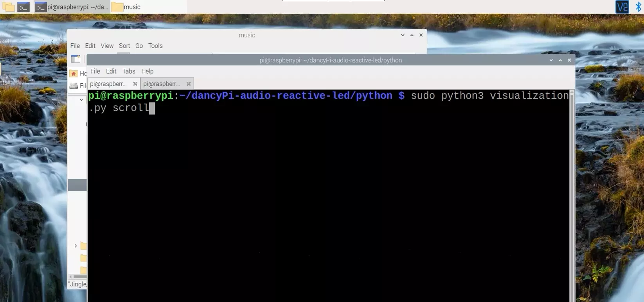The height and width of the screenshot is (302, 644).
Task: Open the Tabs menu in the terminal
Action: (x=128, y=71)
